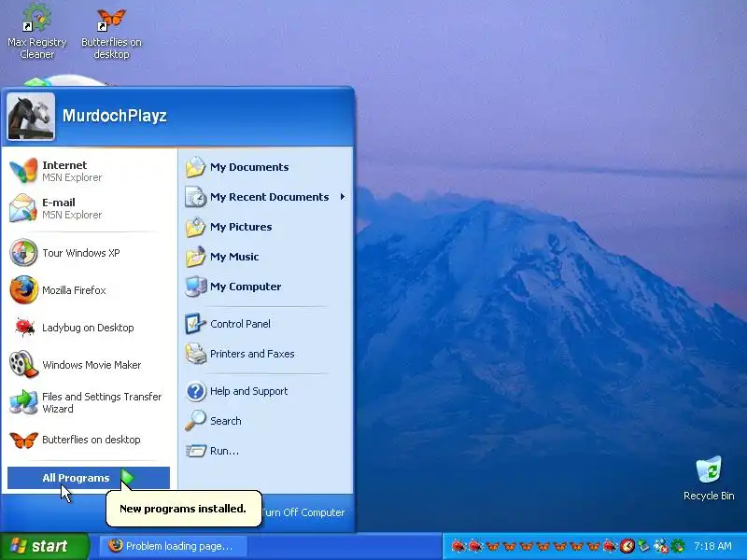Open My Pictures folder

coord(266,227)
